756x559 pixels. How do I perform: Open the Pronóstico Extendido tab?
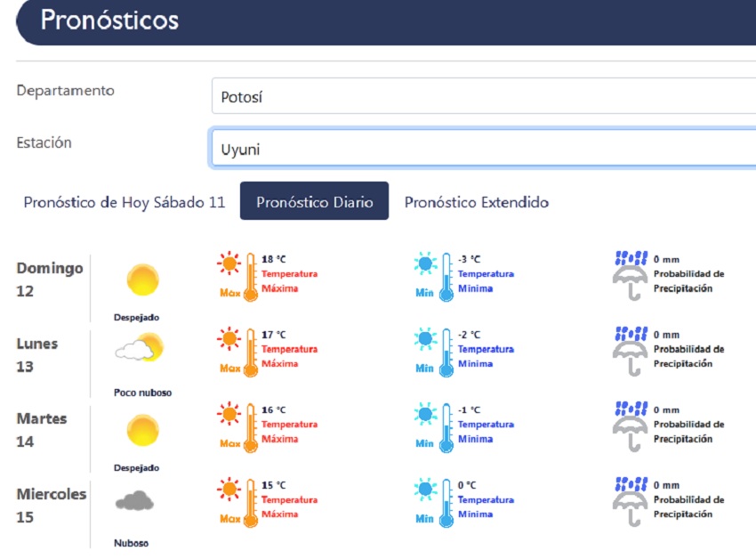477,202
